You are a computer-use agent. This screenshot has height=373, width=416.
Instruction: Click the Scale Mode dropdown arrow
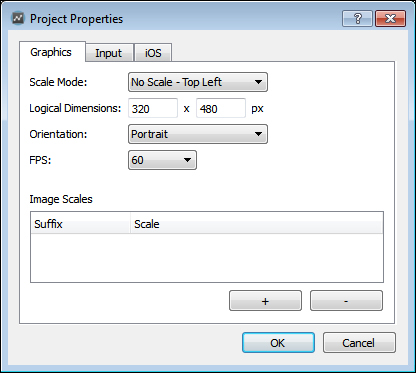(x=258, y=82)
